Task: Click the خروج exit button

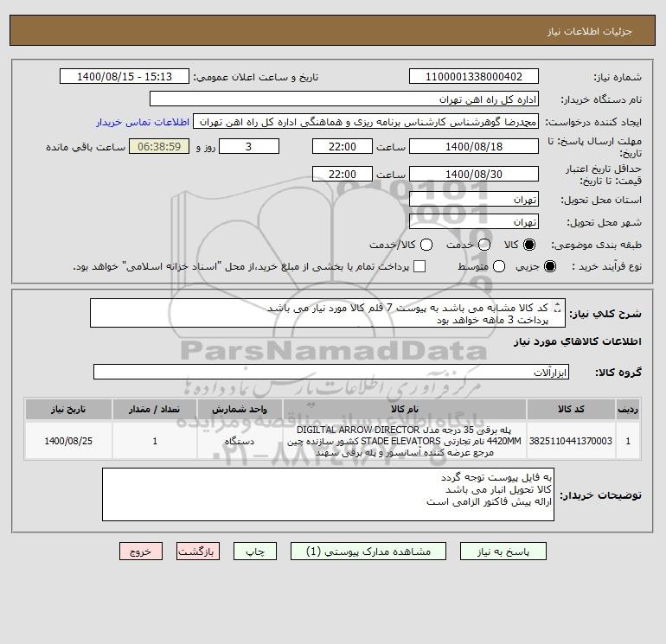Action: (x=141, y=552)
